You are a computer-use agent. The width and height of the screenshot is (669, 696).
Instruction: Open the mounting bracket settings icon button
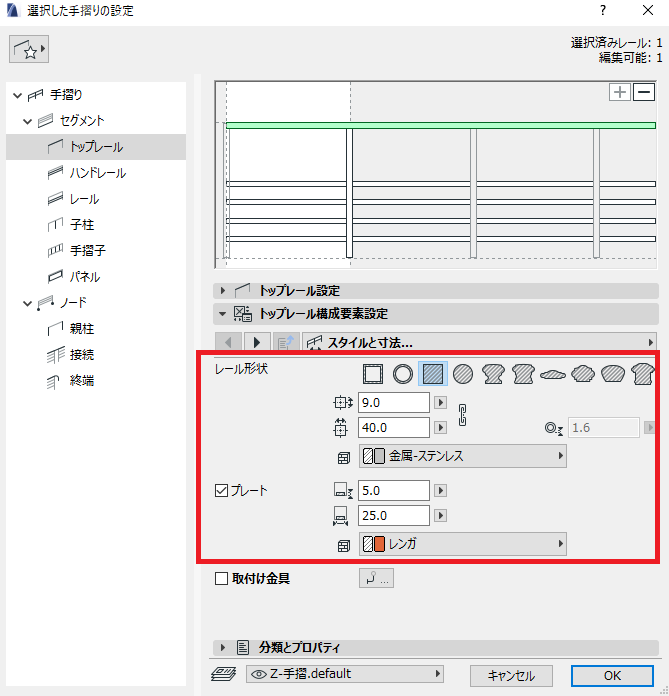tap(376, 578)
